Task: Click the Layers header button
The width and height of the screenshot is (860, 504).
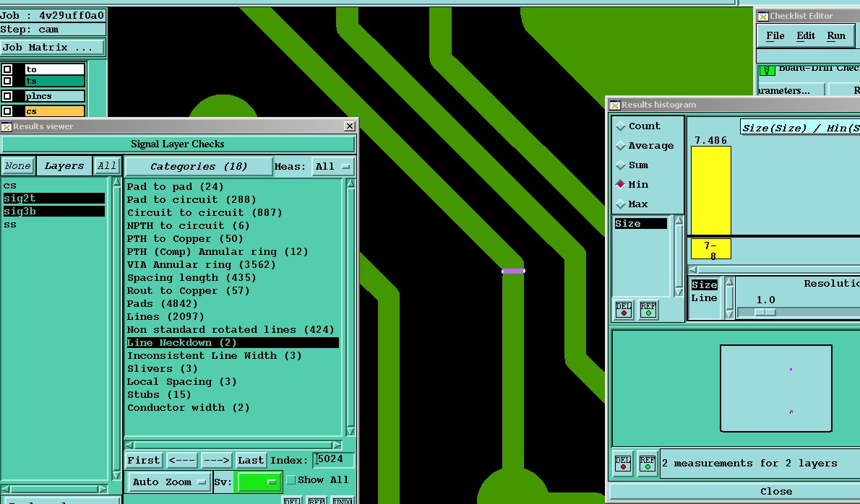Action: [64, 166]
